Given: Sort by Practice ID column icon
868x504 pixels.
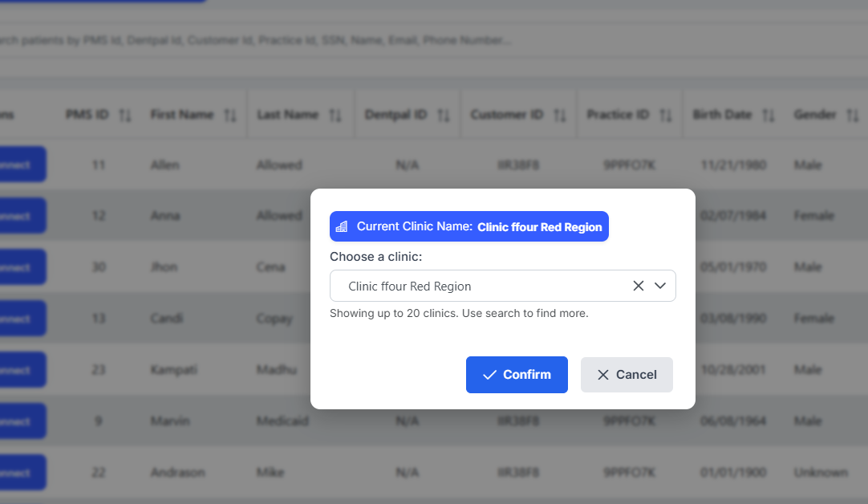Looking at the screenshot, I should click(x=666, y=116).
